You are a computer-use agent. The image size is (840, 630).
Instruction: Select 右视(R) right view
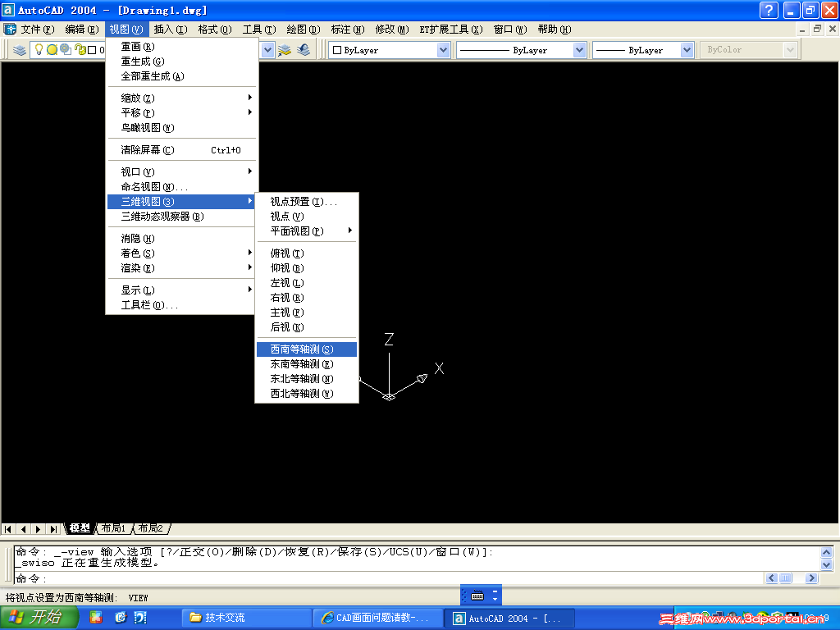point(307,298)
